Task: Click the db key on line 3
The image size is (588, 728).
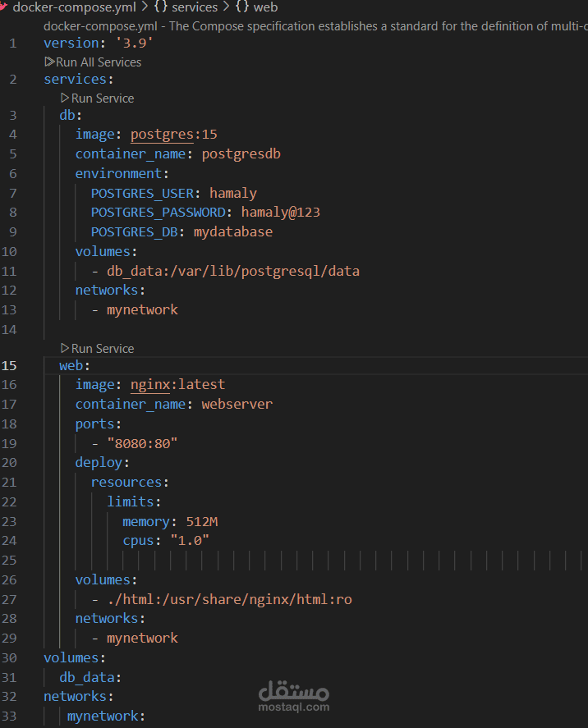Action: [67, 115]
